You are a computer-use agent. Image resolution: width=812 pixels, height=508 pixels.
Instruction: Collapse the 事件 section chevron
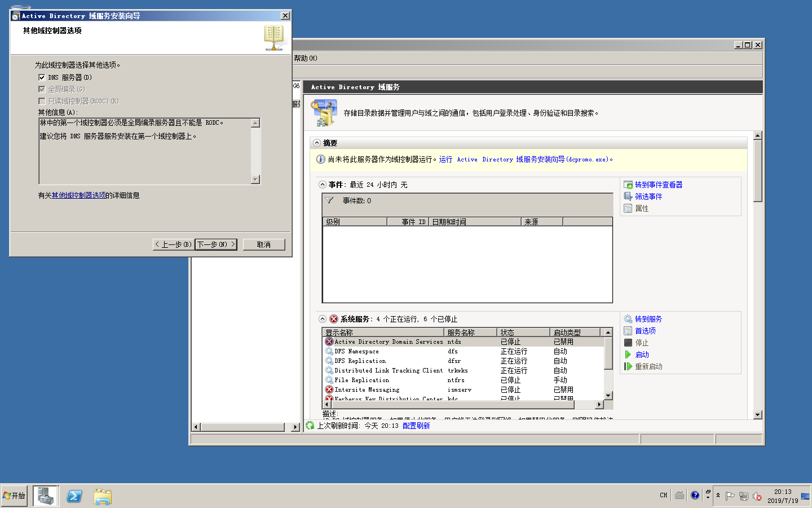(x=323, y=185)
